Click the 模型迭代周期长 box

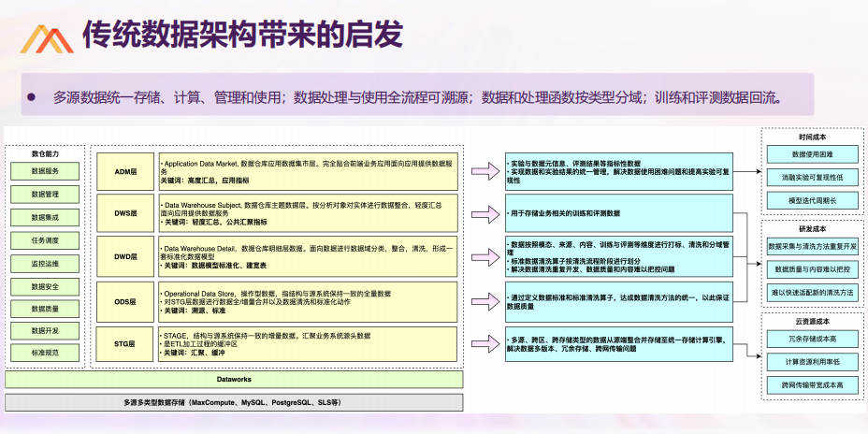pos(813,200)
